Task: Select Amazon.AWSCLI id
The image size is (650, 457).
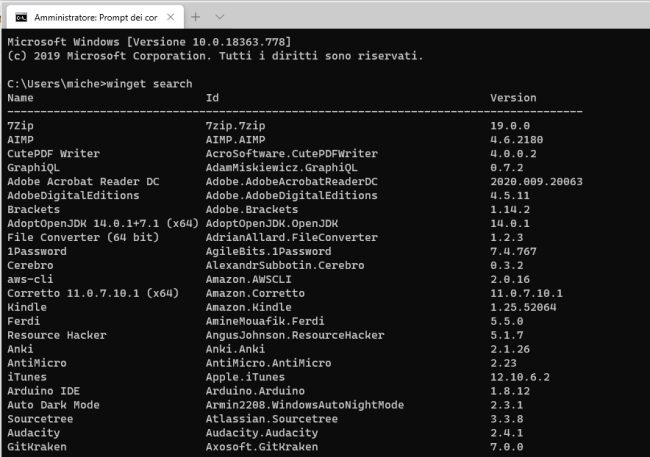Action: 249,280
